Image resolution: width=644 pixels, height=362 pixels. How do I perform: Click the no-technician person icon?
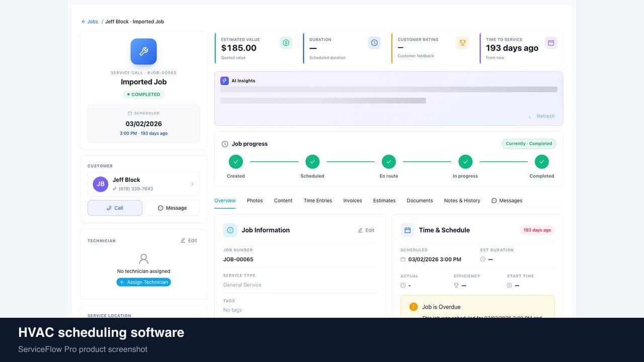[x=143, y=259]
